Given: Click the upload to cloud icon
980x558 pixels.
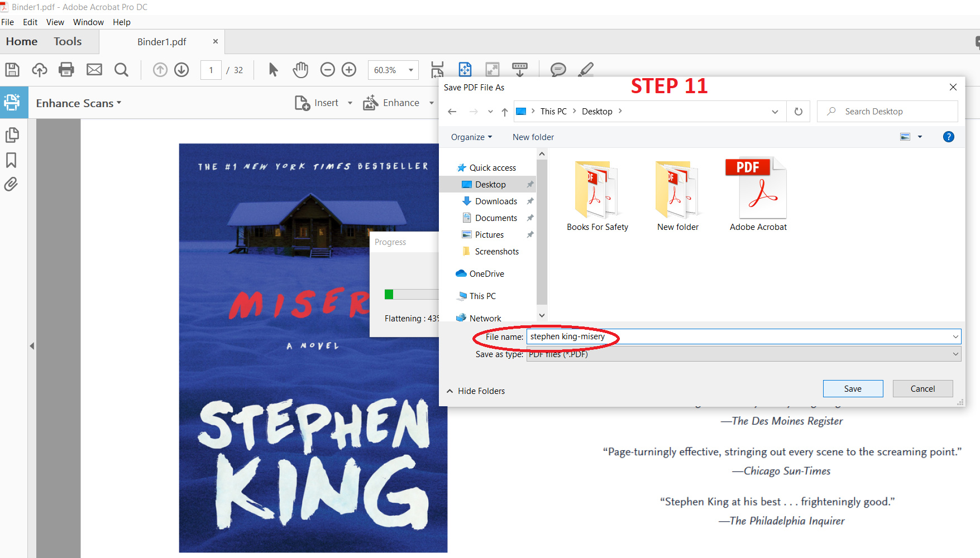Looking at the screenshot, I should (39, 70).
